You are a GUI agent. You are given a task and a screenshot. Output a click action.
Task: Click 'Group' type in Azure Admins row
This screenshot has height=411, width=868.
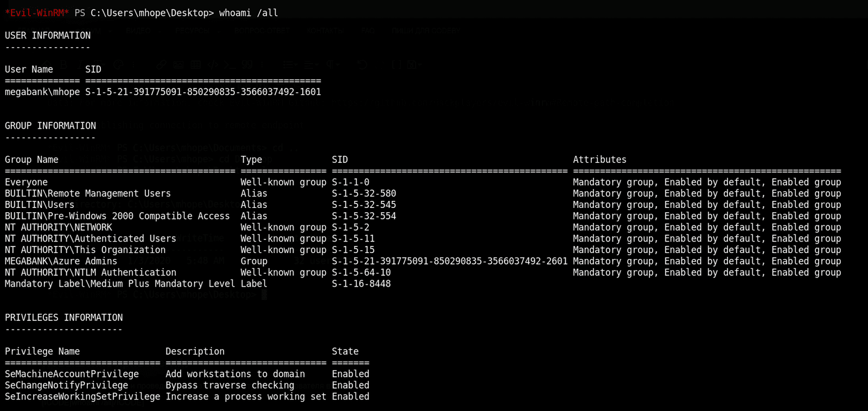tap(254, 261)
